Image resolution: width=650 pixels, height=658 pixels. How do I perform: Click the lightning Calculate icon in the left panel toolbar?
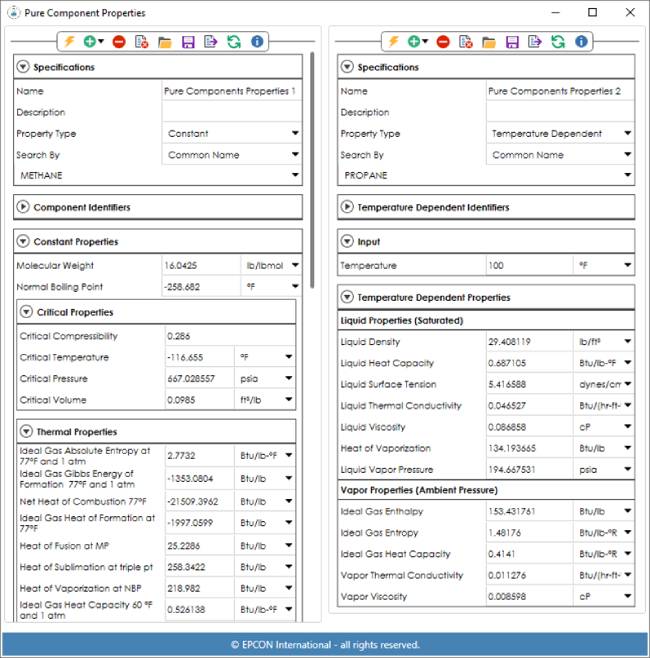pyautogui.click(x=69, y=42)
